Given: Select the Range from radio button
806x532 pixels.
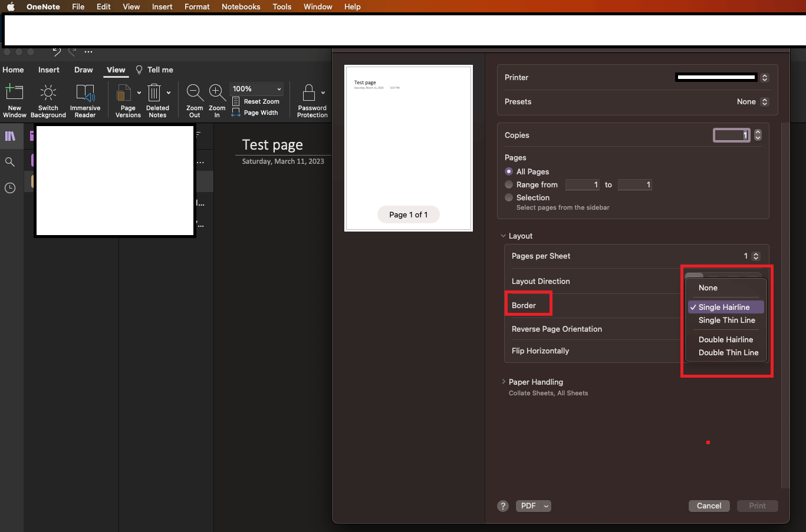Looking at the screenshot, I should pos(509,184).
